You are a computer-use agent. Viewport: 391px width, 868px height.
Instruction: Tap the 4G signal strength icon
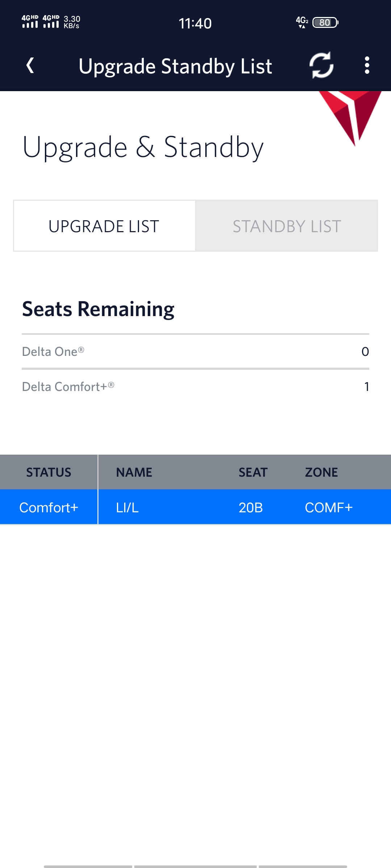pyautogui.click(x=30, y=22)
